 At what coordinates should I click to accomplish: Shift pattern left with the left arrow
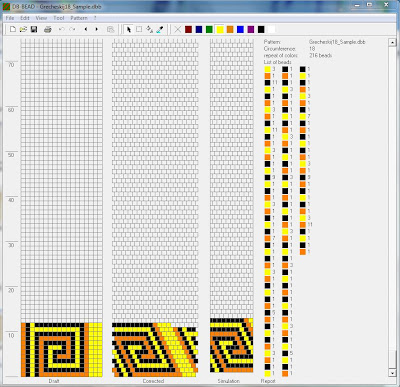coord(86,30)
